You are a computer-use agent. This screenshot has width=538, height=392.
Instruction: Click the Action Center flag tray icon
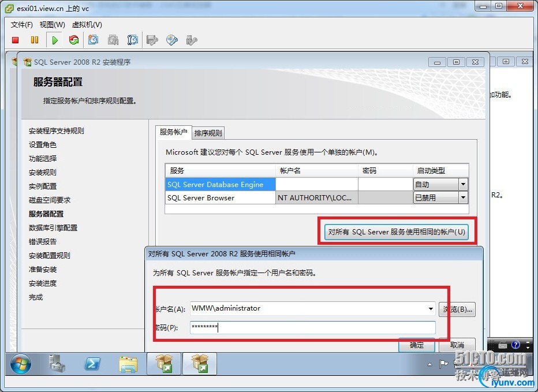(444, 364)
